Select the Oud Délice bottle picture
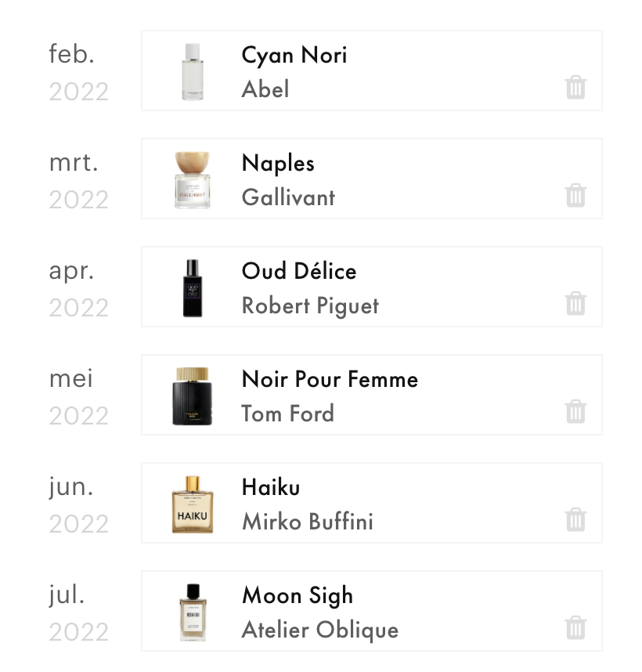The width and height of the screenshot is (642, 672). 192,287
